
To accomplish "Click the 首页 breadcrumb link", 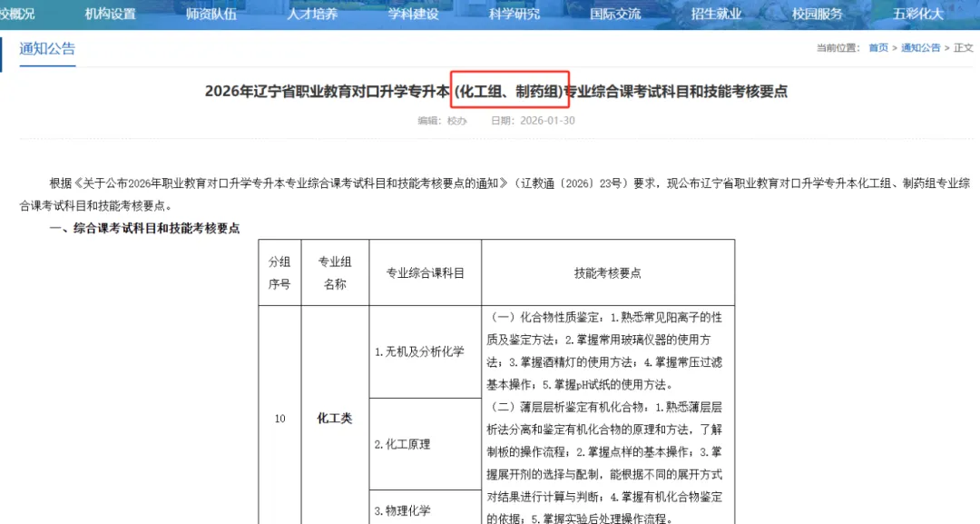I will coord(878,47).
